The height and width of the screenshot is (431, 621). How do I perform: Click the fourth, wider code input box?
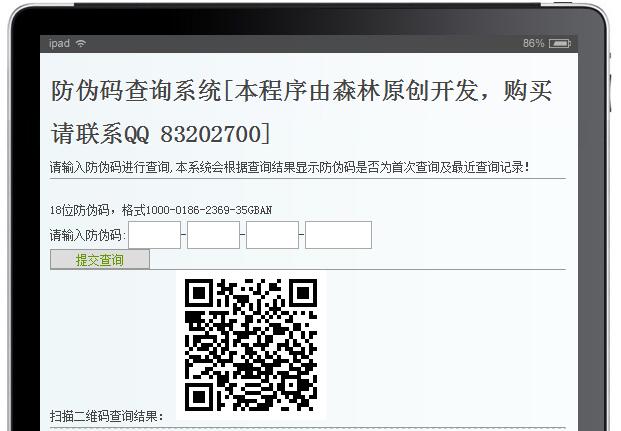point(338,235)
